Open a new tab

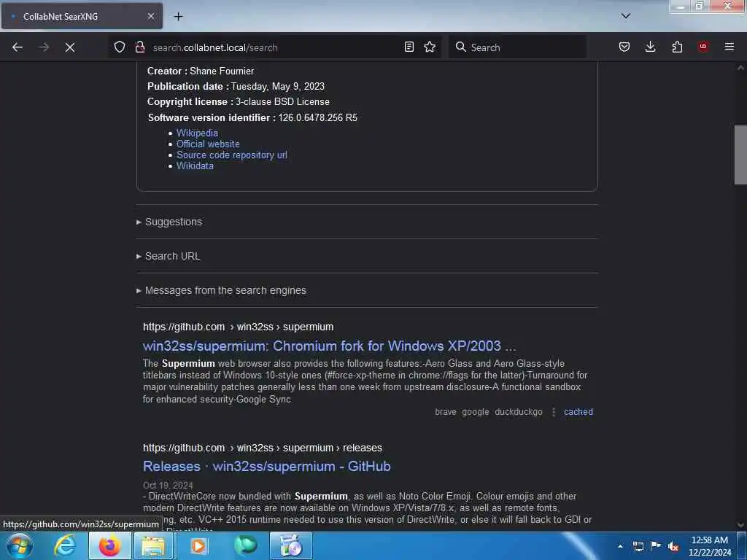[x=178, y=17]
